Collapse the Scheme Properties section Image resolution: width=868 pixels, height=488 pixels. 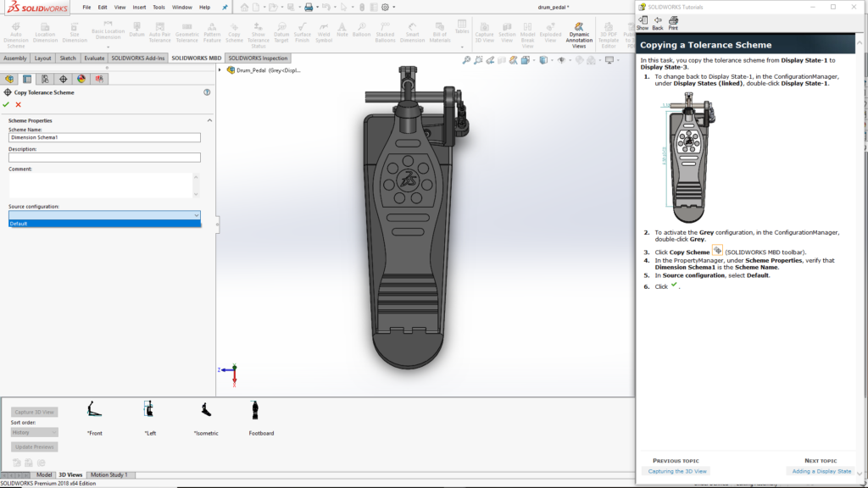pos(210,120)
